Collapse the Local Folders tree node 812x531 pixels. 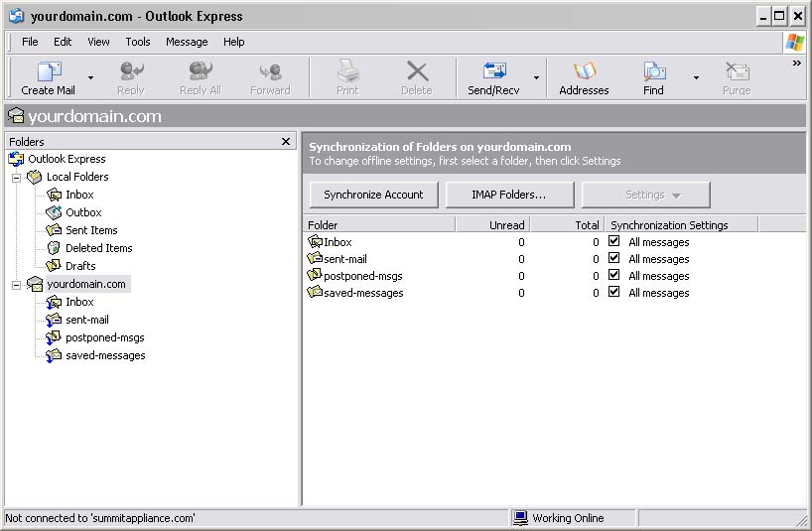click(x=17, y=178)
